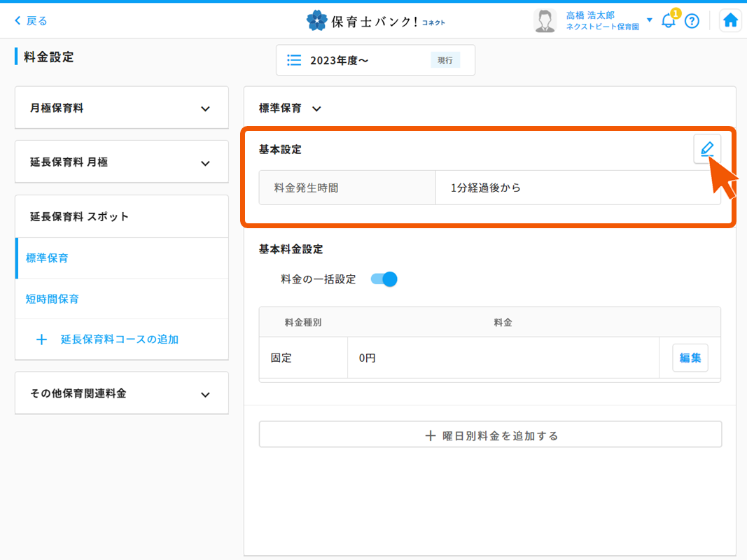Open user account dropdown arrow
The width and height of the screenshot is (747, 560).
point(650,20)
